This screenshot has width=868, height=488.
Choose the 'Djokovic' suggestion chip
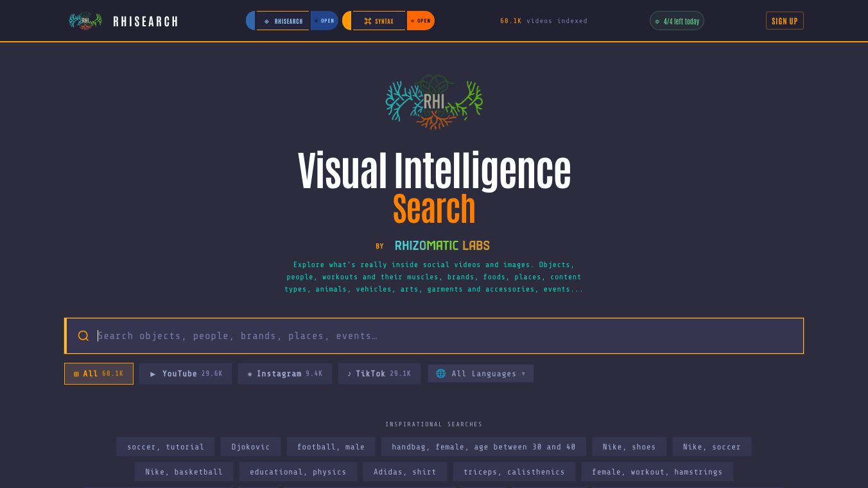250,447
